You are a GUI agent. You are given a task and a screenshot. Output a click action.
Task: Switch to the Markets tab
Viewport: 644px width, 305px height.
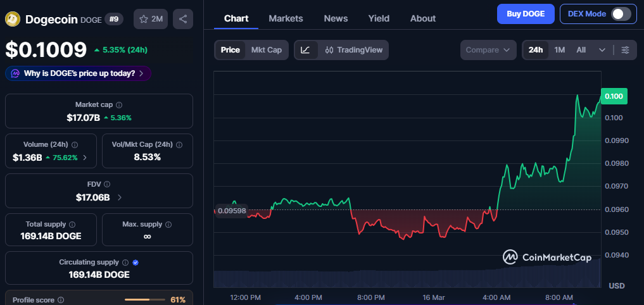tap(286, 18)
